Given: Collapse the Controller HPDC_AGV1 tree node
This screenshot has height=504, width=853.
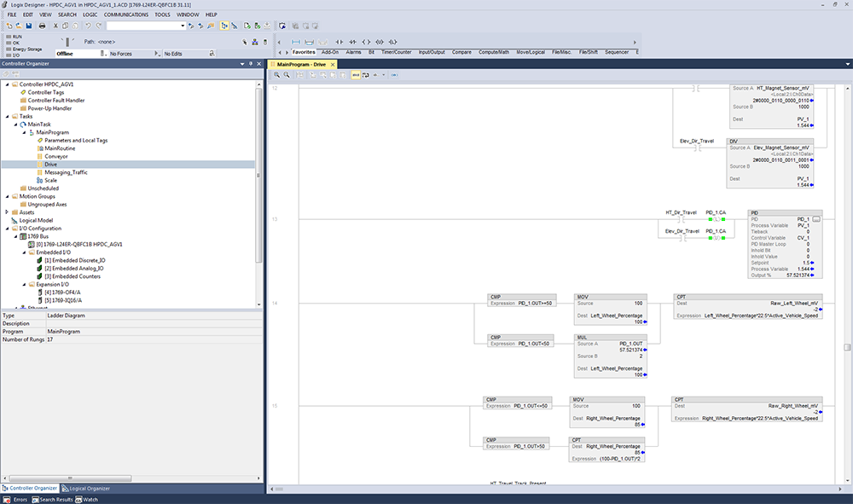Looking at the screenshot, I should pyautogui.click(x=7, y=84).
